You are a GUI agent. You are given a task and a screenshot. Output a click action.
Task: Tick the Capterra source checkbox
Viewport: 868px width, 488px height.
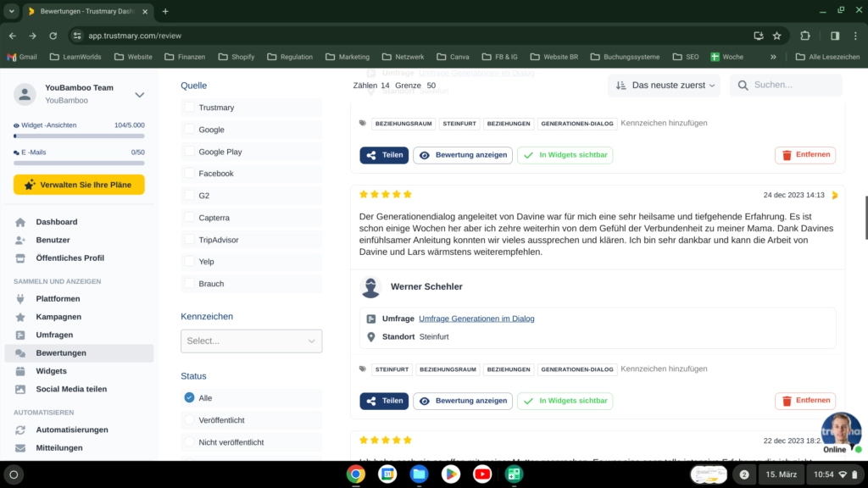189,218
